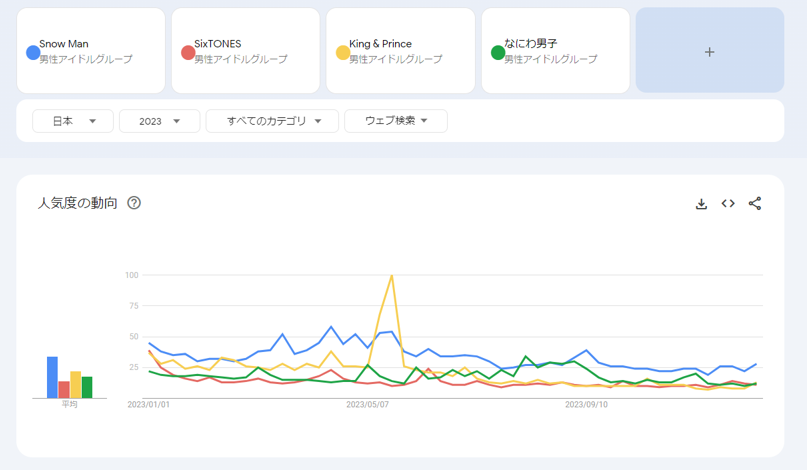The image size is (807, 470).
Task: Click the 2023/05/07 axis label
Action: pos(367,405)
